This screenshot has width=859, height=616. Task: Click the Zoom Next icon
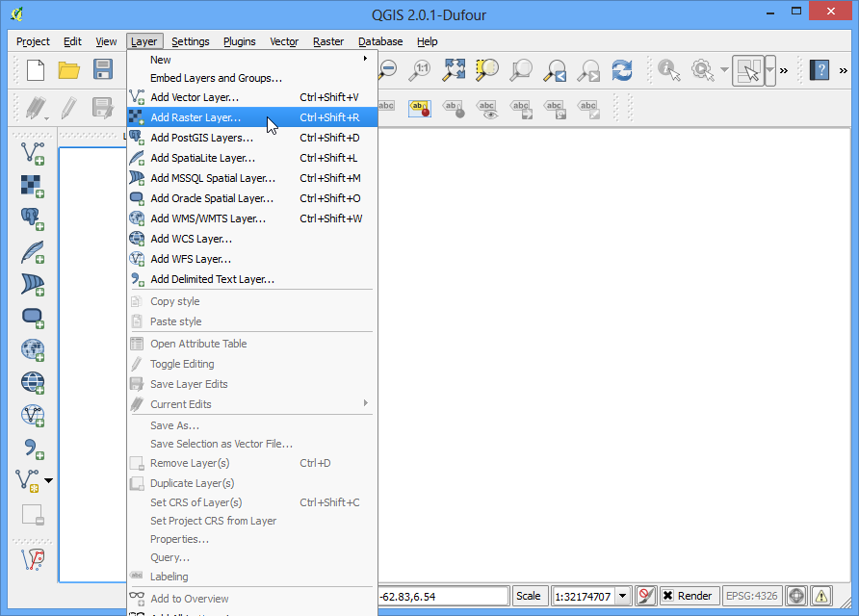(588, 70)
